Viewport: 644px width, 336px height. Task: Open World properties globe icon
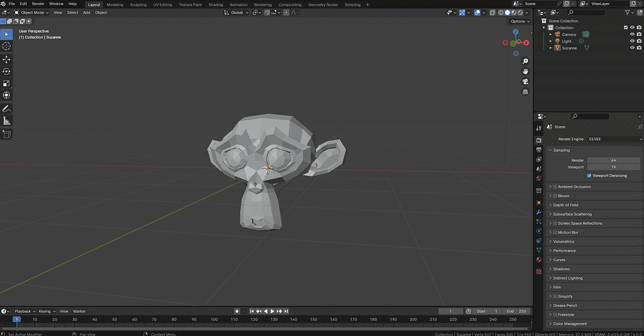(x=539, y=178)
